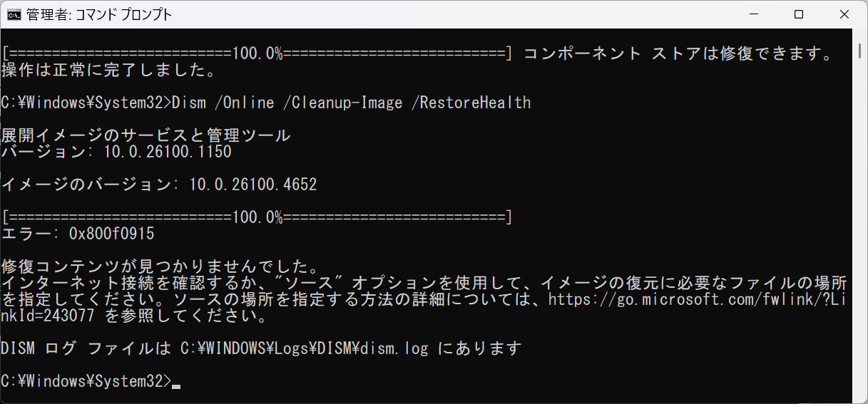Image resolution: width=868 pixels, height=404 pixels.
Task: Click error code 0x800f0915
Action: coord(112,234)
